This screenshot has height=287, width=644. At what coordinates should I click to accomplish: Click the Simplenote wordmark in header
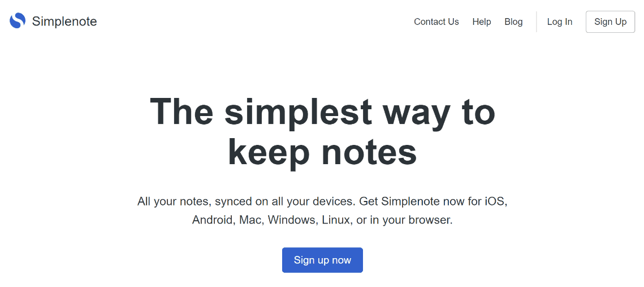[64, 22]
